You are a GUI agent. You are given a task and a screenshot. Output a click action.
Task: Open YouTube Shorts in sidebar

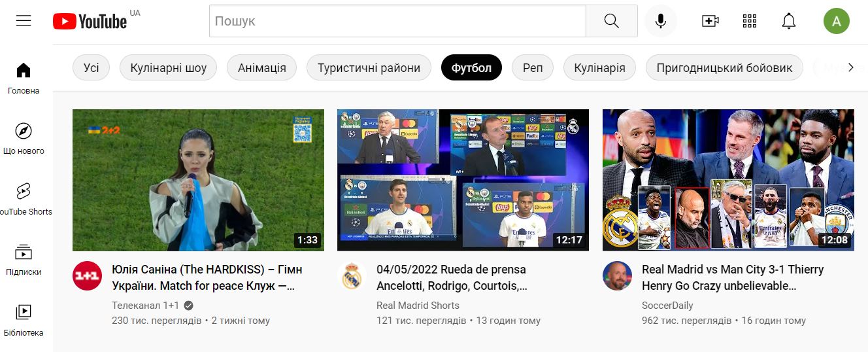(24, 200)
